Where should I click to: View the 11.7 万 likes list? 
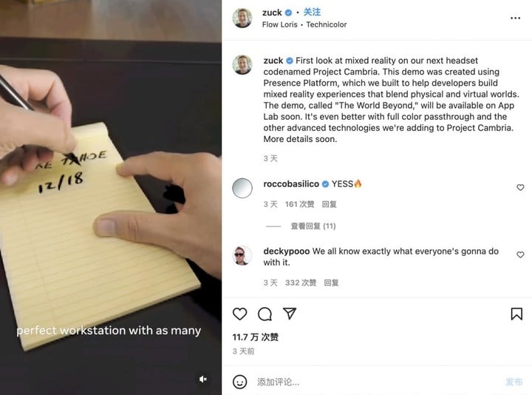(x=255, y=337)
